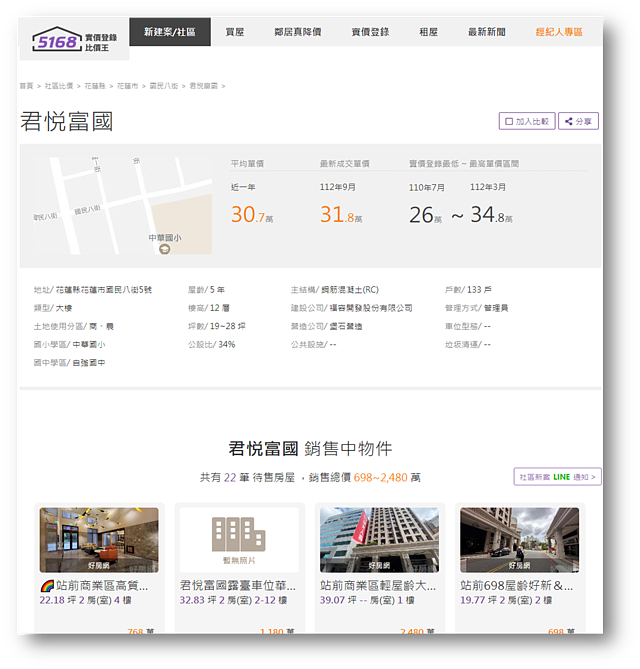Open listing 站前698屋齡好新&...

click(517, 586)
